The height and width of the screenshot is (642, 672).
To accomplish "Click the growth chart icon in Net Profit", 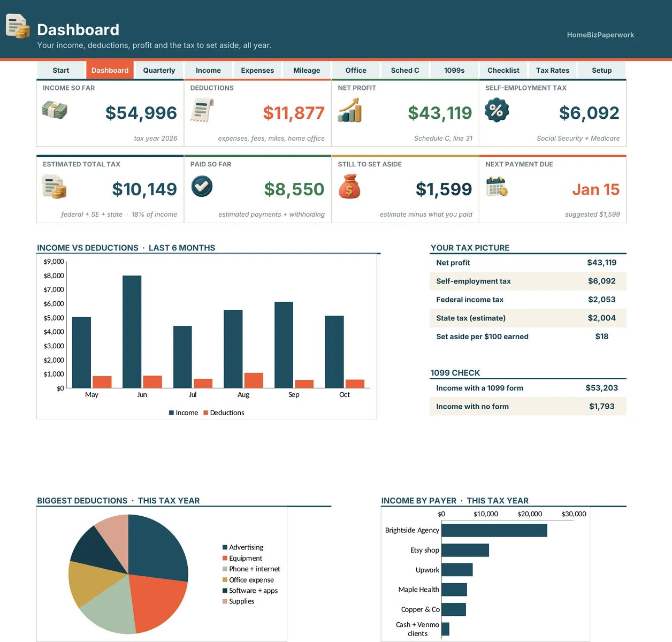I will coord(350,110).
